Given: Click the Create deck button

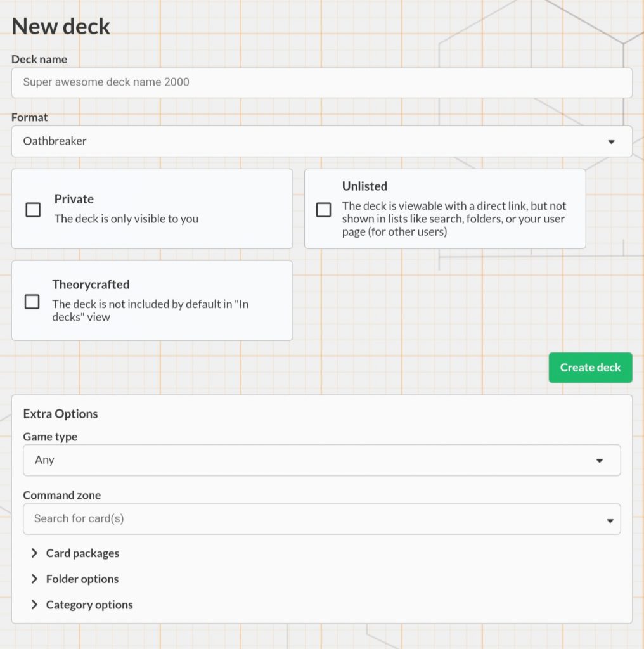Looking at the screenshot, I should coord(590,368).
